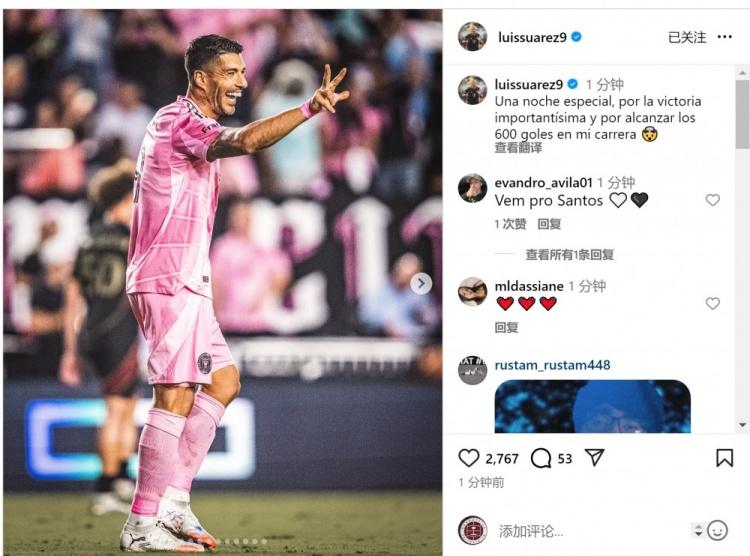The image size is (750, 556).
Task: Open comments via speech bubble icon
Action: click(x=540, y=458)
